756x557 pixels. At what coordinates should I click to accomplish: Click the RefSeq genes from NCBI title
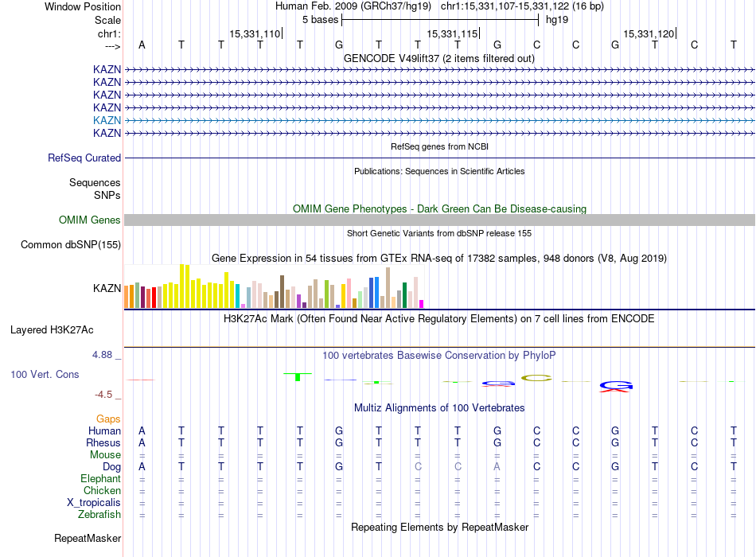pos(439,146)
